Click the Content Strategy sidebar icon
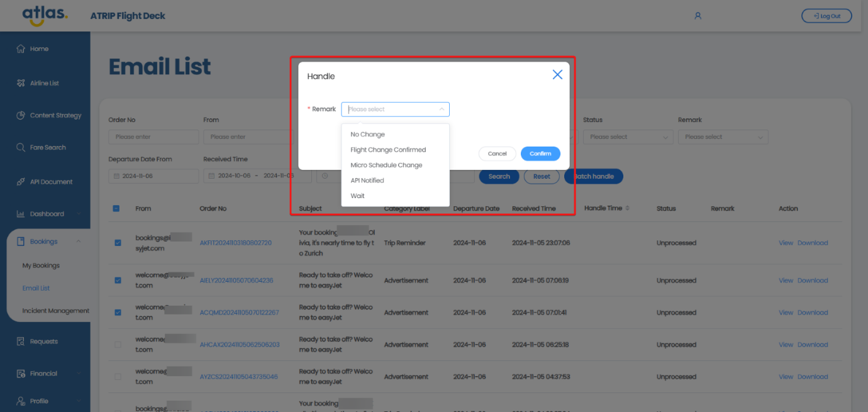 click(21, 116)
